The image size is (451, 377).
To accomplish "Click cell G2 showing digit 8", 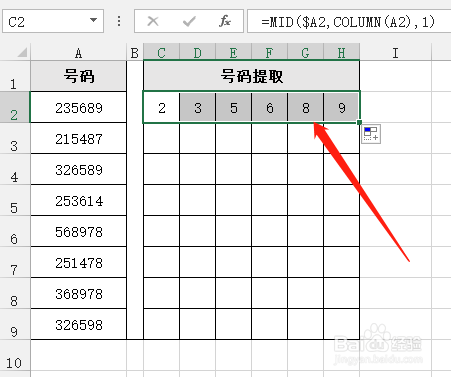I will 305,107.
